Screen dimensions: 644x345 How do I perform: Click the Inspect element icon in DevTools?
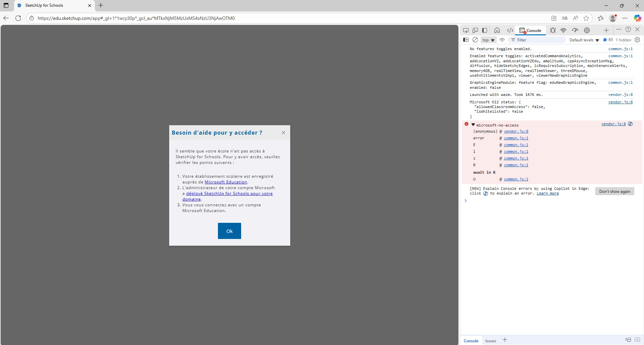click(x=466, y=30)
